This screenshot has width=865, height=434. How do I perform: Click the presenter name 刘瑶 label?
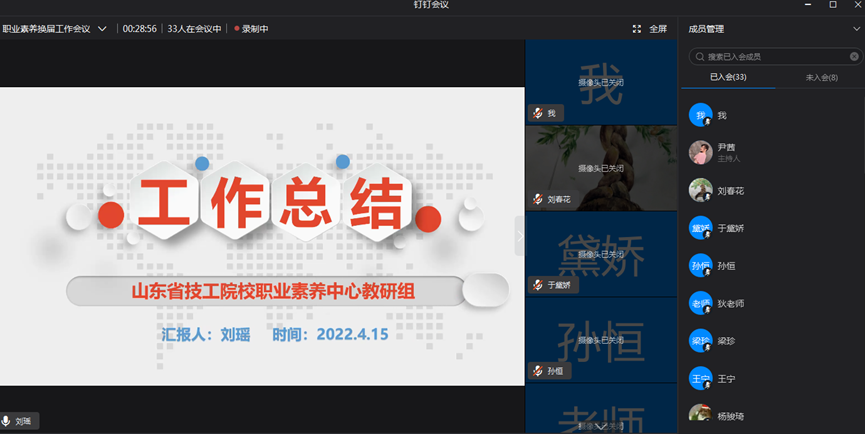(x=23, y=421)
